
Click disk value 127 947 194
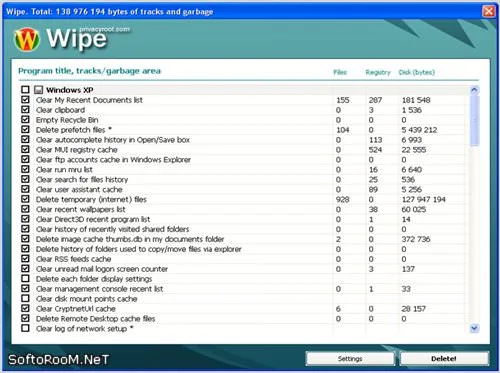[423, 199]
